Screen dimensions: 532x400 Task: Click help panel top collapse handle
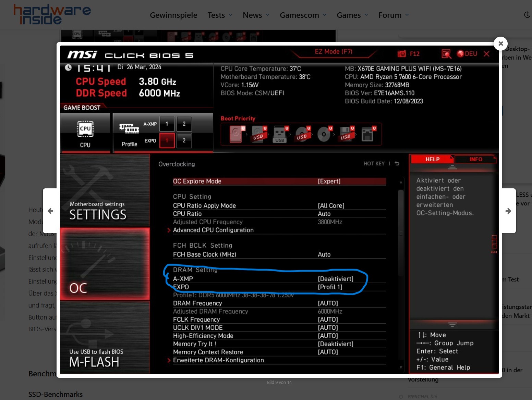452,167
